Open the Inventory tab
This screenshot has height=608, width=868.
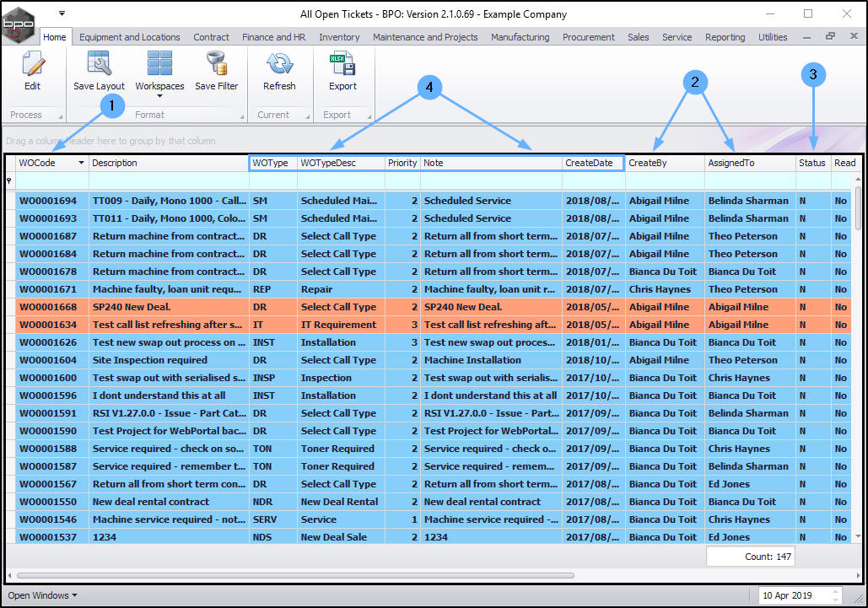[339, 37]
